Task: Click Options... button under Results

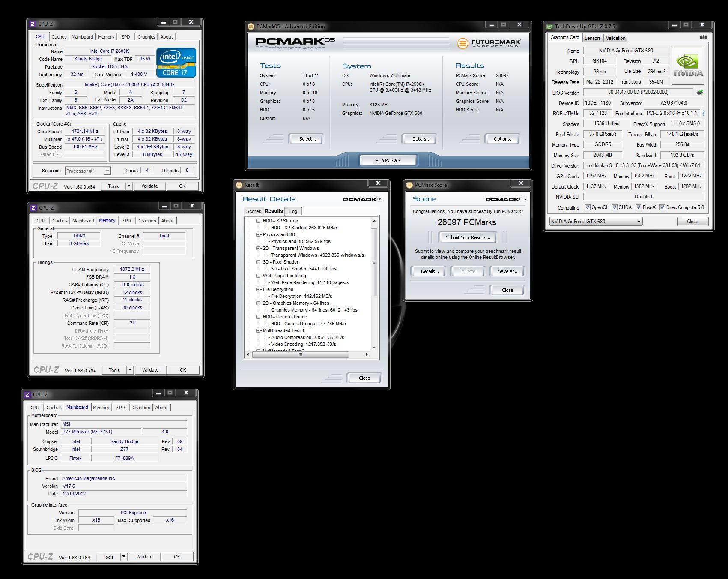Action: coord(504,139)
